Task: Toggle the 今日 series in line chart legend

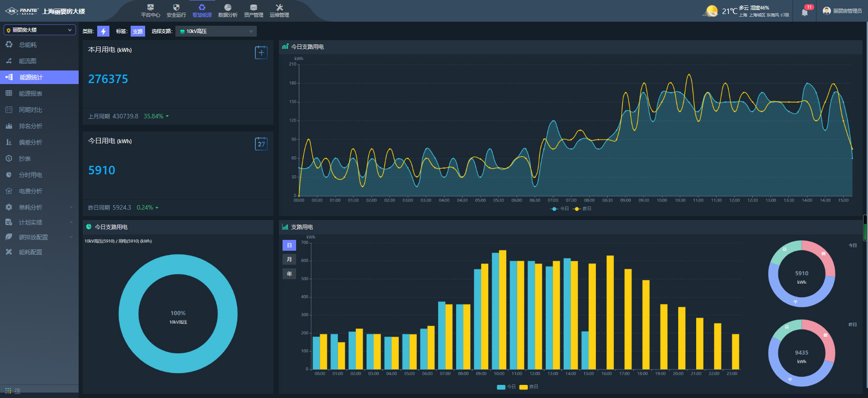Action: (559, 209)
